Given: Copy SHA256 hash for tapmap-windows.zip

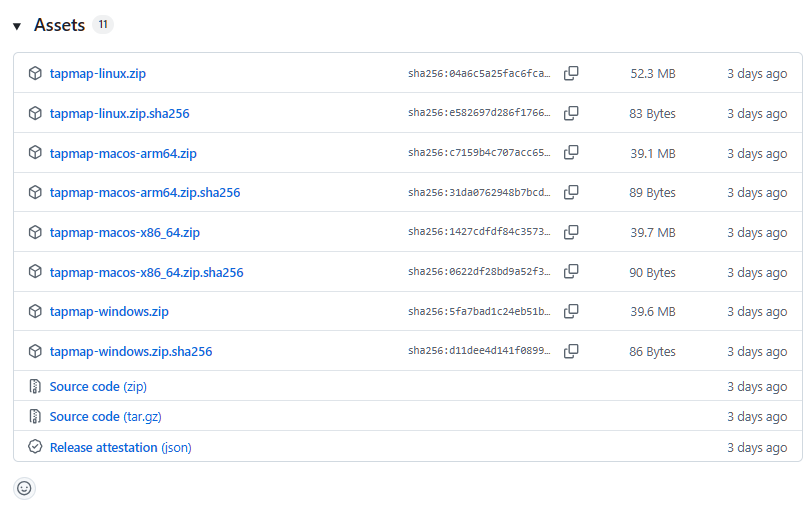Looking at the screenshot, I should [x=571, y=312].
